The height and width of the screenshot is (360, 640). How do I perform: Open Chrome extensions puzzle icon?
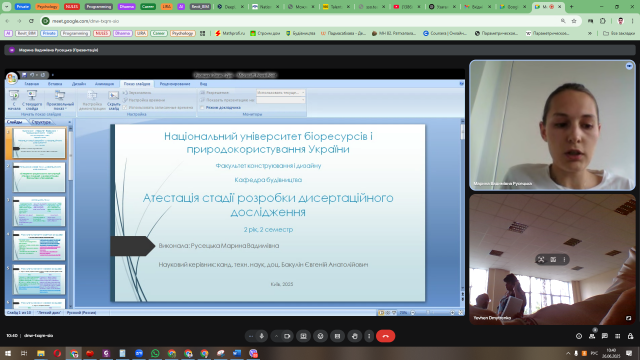pos(603,21)
